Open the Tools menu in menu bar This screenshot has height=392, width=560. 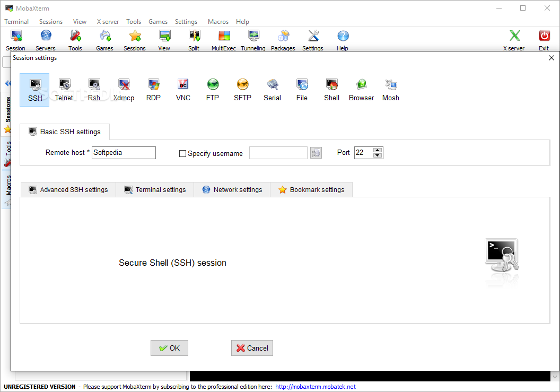click(134, 22)
